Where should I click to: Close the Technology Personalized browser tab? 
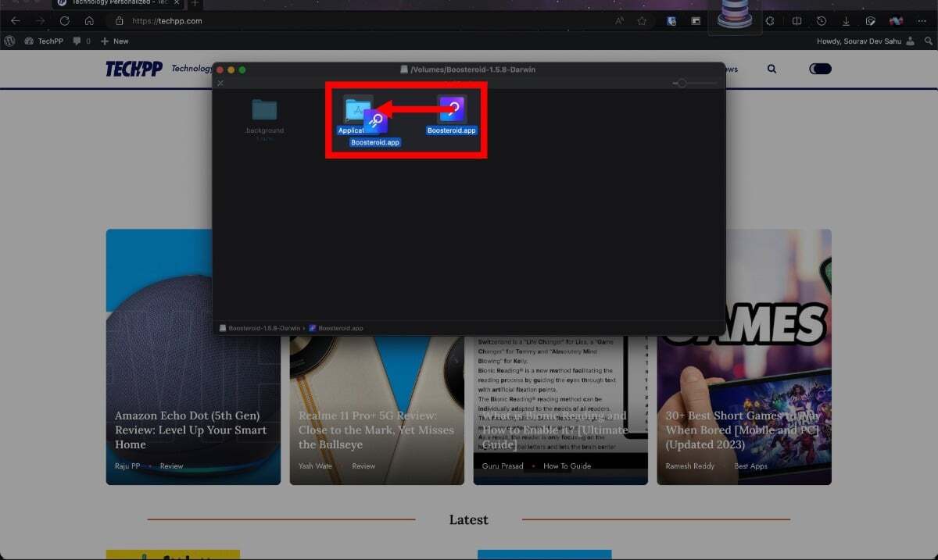coord(177,3)
